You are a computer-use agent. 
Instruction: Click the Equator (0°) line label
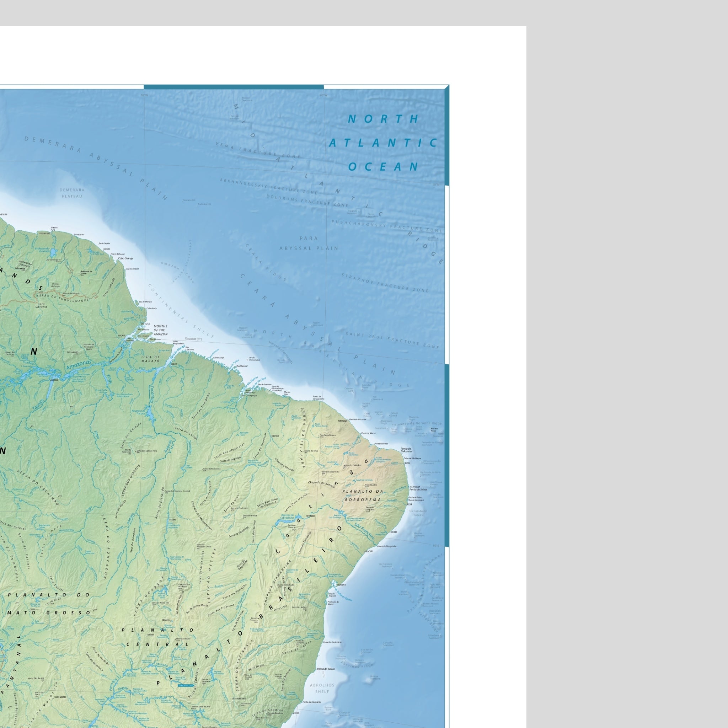193,339
